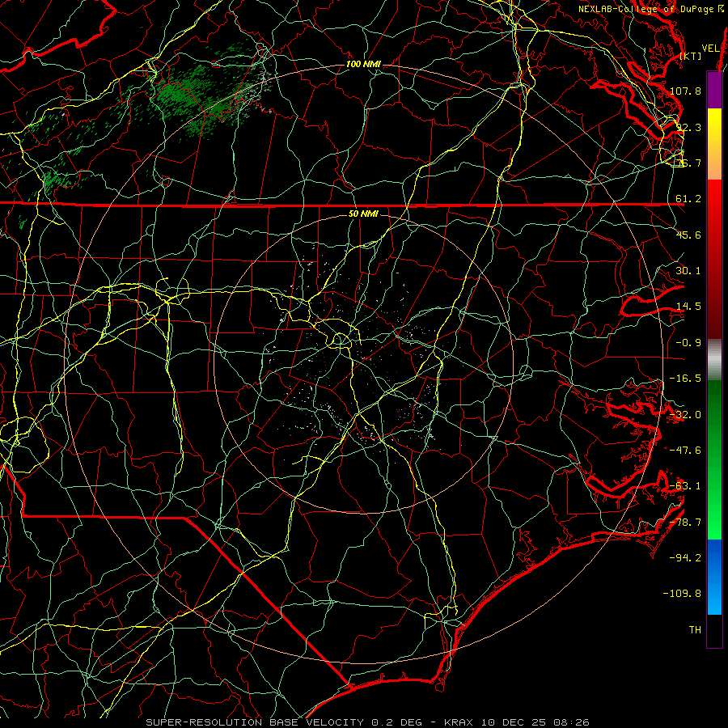
Task: Click the 50 NMI range ring label
Action: pos(363,214)
